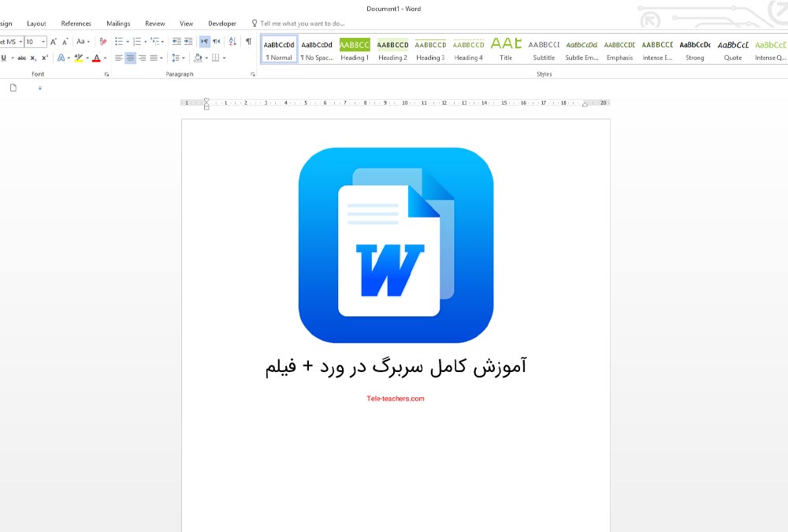This screenshot has height=532, width=788.
Task: Expand numbering library arrow
Action: pos(146,42)
